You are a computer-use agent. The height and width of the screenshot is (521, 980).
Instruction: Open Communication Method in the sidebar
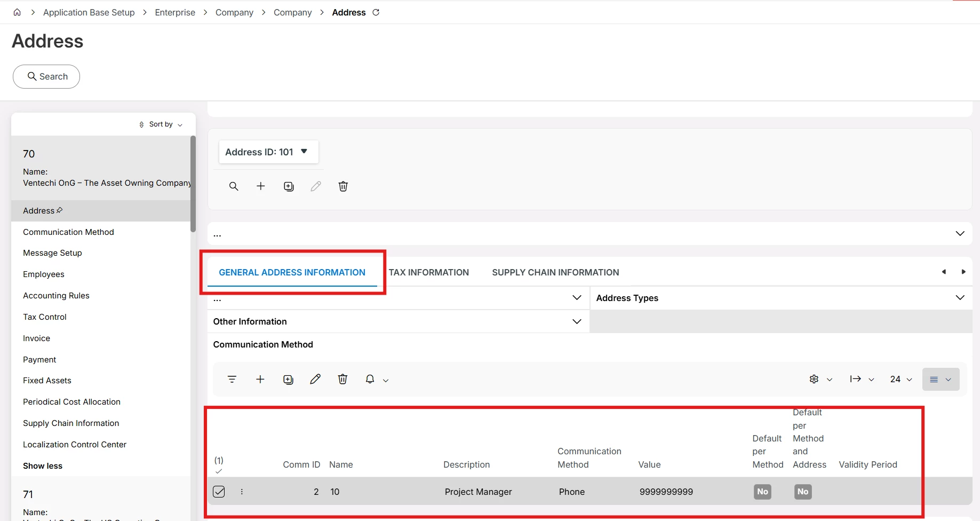(68, 232)
